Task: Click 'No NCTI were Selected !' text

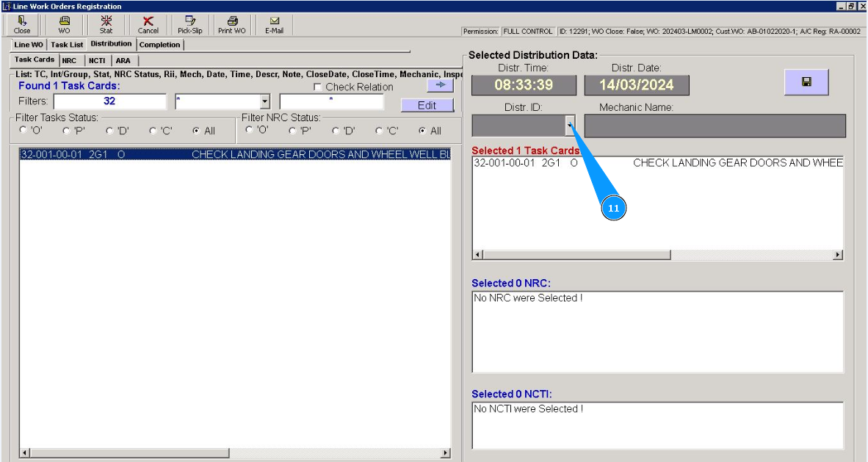Action: click(529, 409)
